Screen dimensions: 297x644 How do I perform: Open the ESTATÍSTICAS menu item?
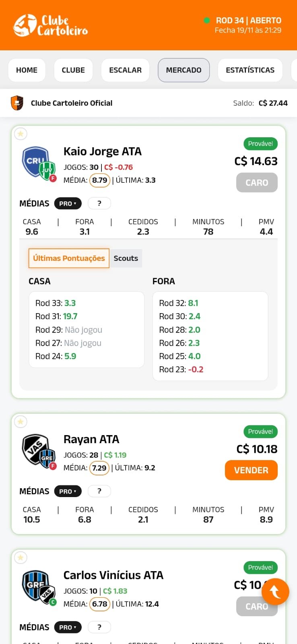250,70
